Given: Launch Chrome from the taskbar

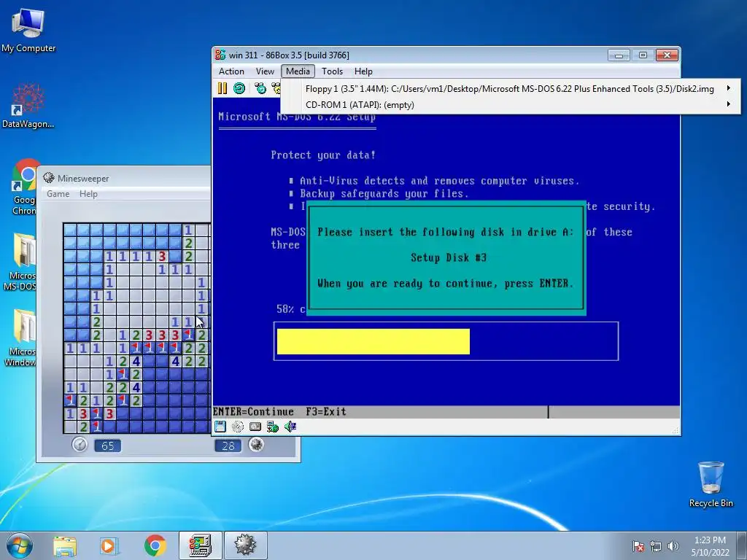Looking at the screenshot, I should tap(155, 545).
